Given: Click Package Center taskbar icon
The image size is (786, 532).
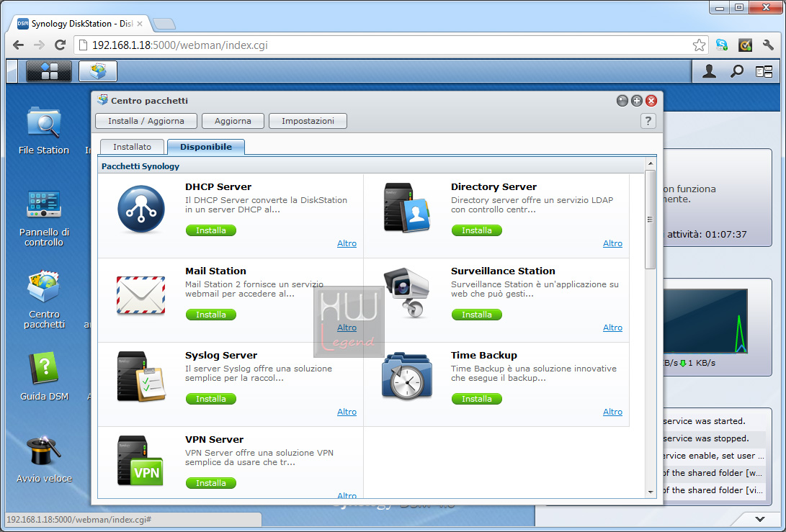Looking at the screenshot, I should (x=98, y=71).
